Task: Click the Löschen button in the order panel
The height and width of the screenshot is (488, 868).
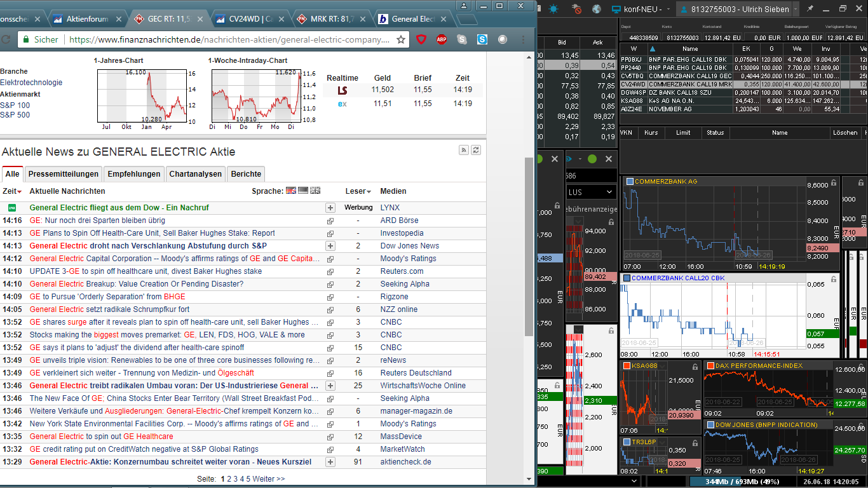Action: pos(846,132)
